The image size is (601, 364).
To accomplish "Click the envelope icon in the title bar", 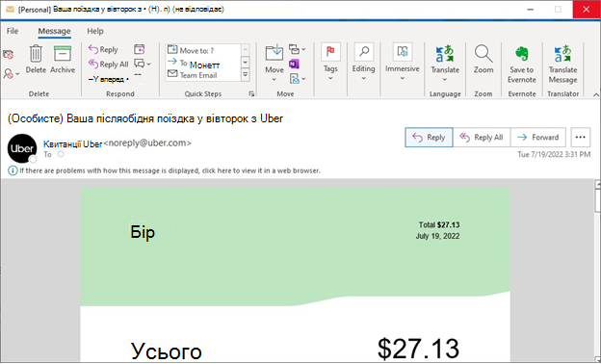I will (x=10, y=10).
